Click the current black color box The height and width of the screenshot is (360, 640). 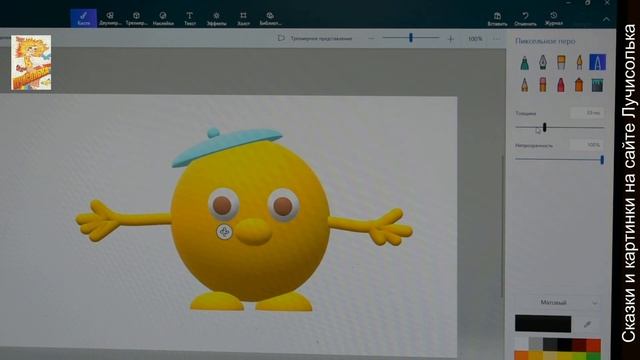[x=543, y=324]
